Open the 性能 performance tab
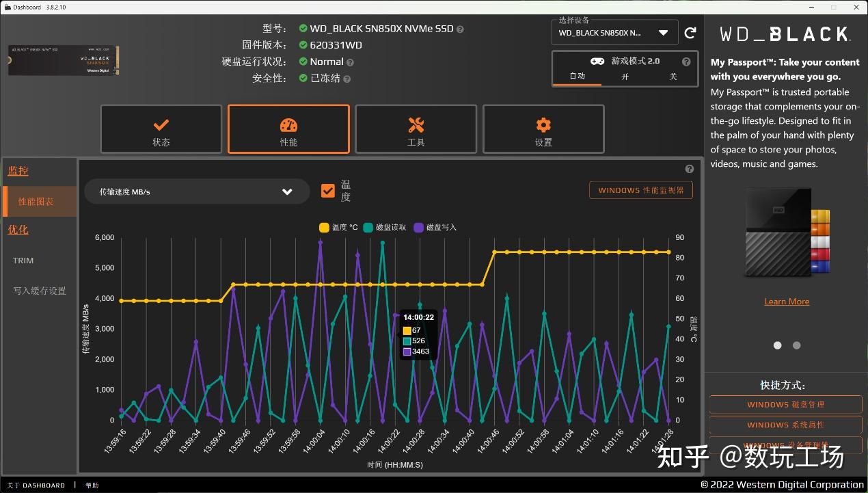 pos(288,129)
